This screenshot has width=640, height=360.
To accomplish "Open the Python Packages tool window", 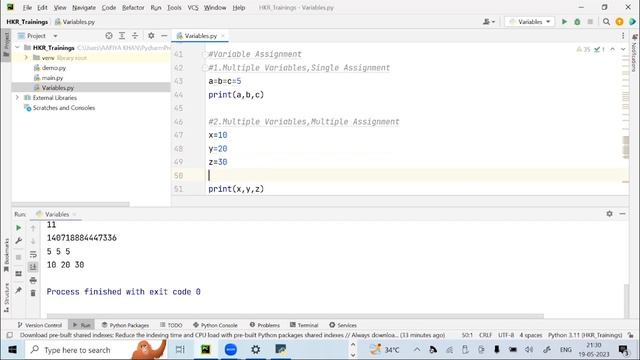I will [125, 325].
